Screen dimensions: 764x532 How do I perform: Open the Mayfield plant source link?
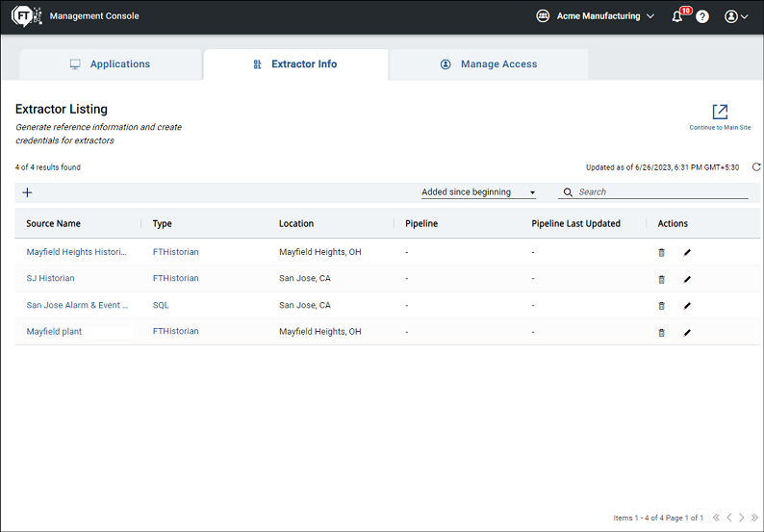click(54, 331)
